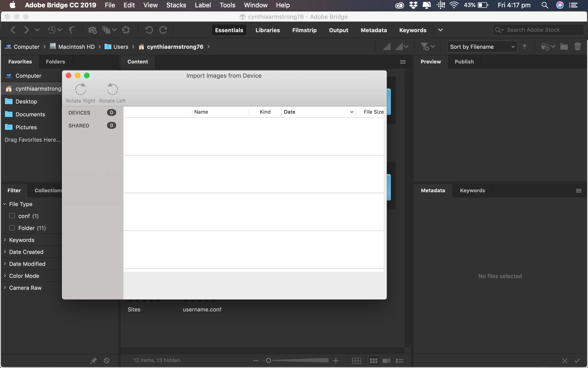The width and height of the screenshot is (588, 368).
Task: Expand the Date Created filter section
Action: pyautogui.click(x=5, y=252)
